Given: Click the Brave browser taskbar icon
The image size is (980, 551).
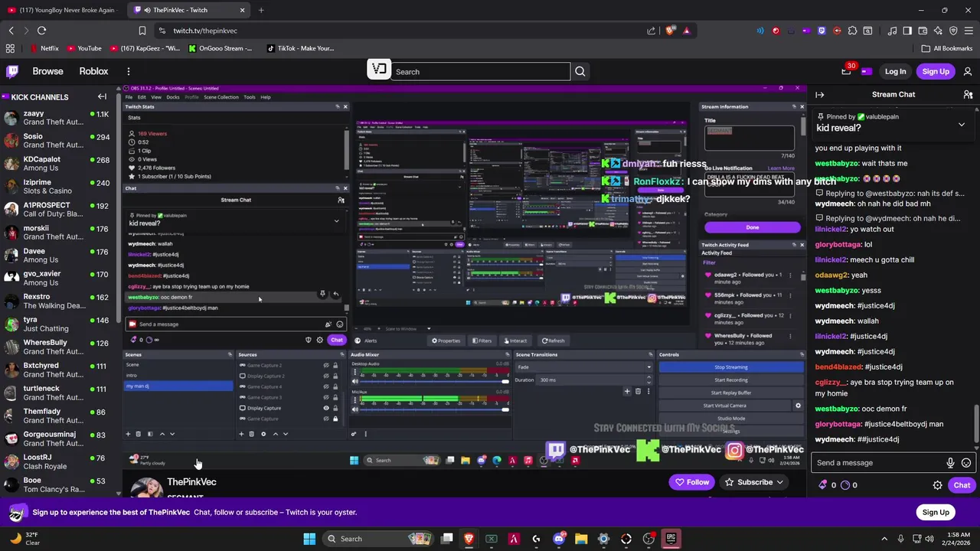Looking at the screenshot, I should pyautogui.click(x=469, y=539).
